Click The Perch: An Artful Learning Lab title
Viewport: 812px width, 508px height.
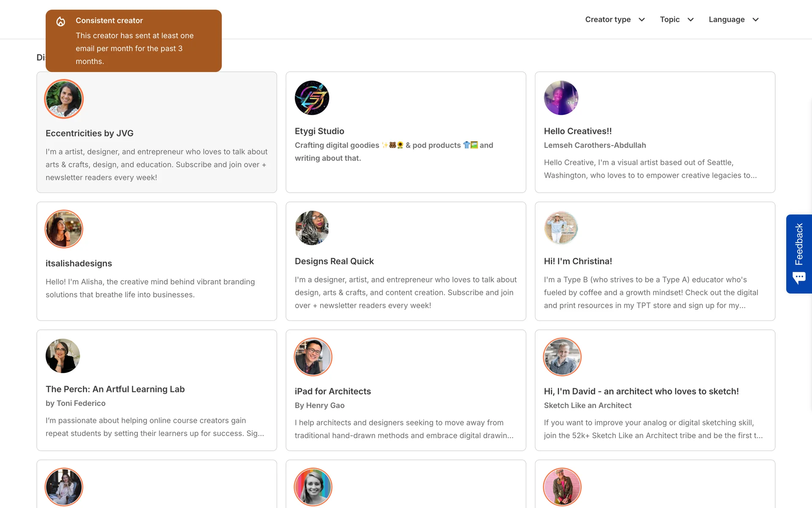(x=115, y=389)
